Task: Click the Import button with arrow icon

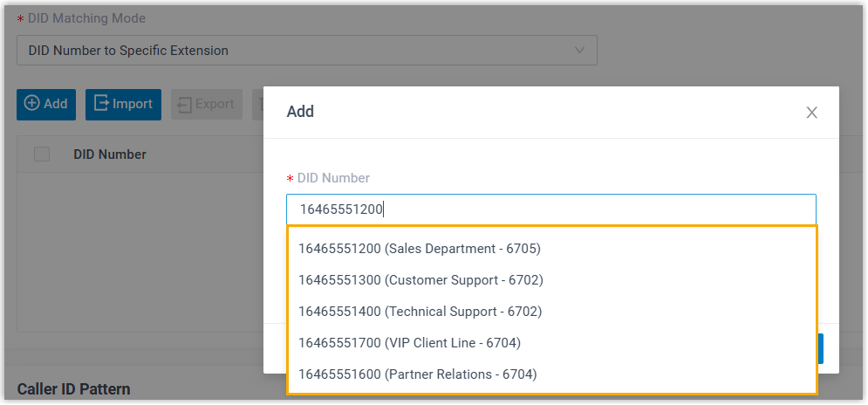Action: [x=123, y=104]
